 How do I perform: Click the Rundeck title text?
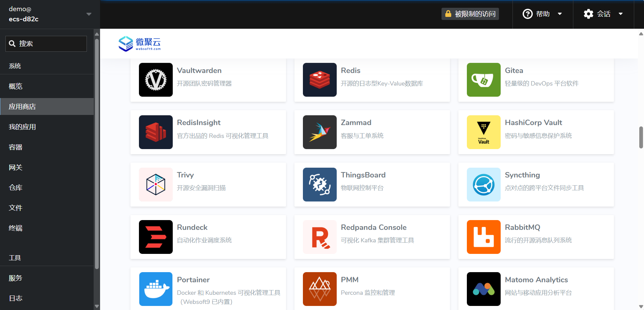(x=192, y=228)
